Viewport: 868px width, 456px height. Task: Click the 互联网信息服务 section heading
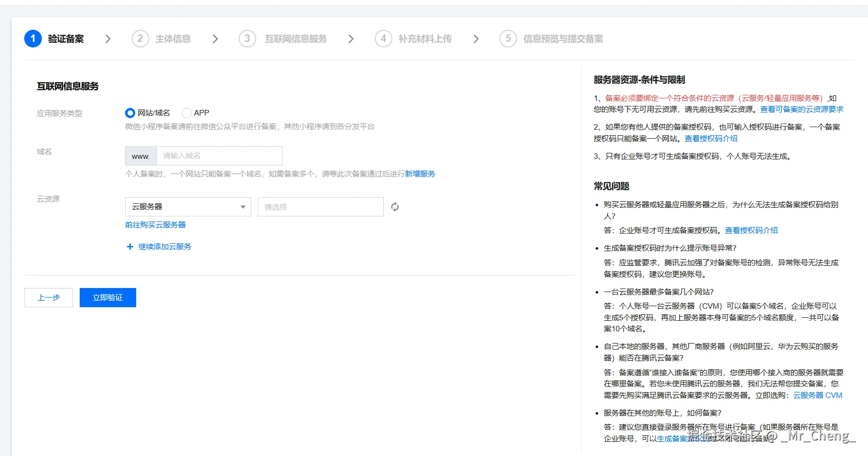[68, 86]
